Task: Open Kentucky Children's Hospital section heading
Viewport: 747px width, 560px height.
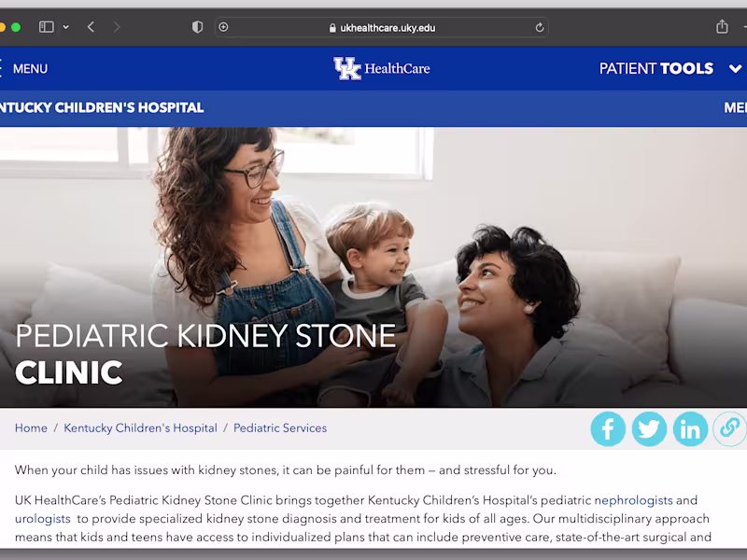Action: coord(101,107)
